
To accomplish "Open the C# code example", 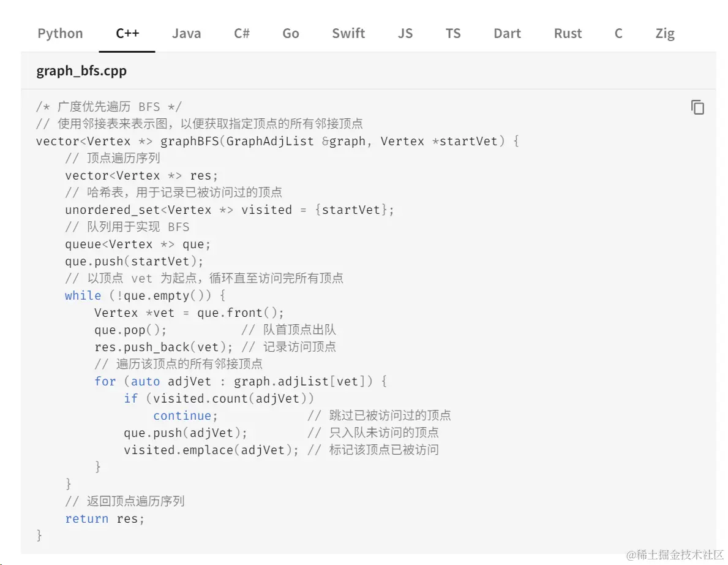I will tap(241, 34).
